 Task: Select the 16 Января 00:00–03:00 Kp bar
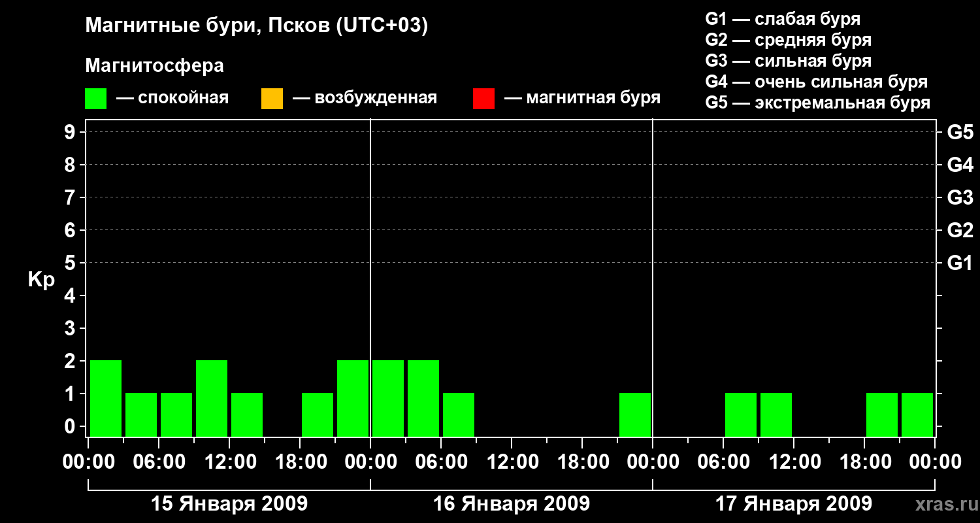click(388, 398)
